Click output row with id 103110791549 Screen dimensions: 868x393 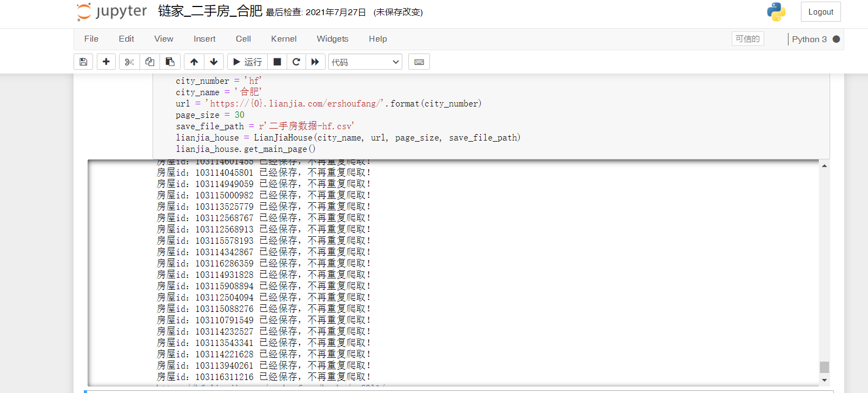pyautogui.click(x=264, y=320)
